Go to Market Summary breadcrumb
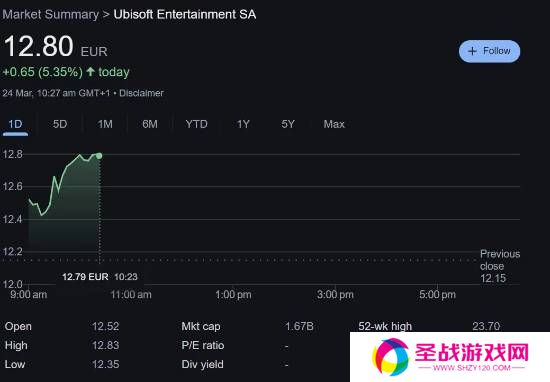 (51, 15)
